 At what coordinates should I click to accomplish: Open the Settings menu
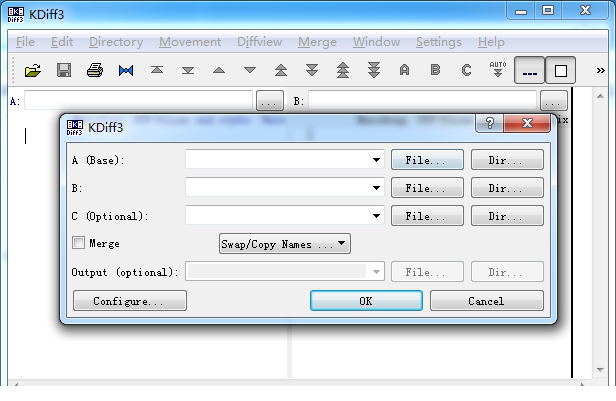coord(438,42)
